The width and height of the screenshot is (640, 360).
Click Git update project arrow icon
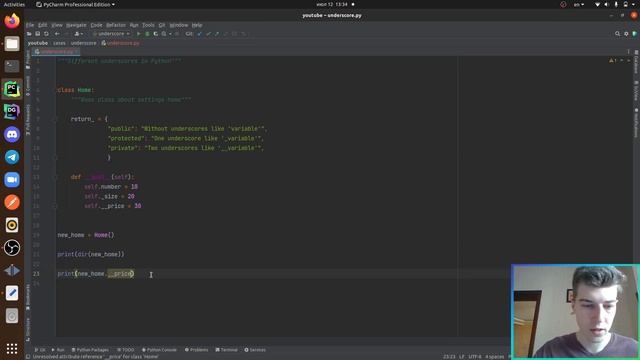coord(200,34)
